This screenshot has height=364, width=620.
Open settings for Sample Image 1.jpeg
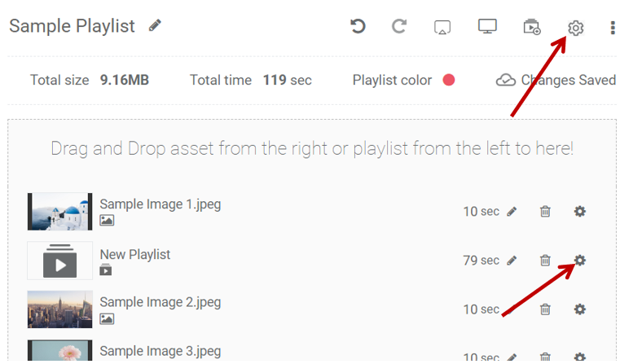coord(579,212)
